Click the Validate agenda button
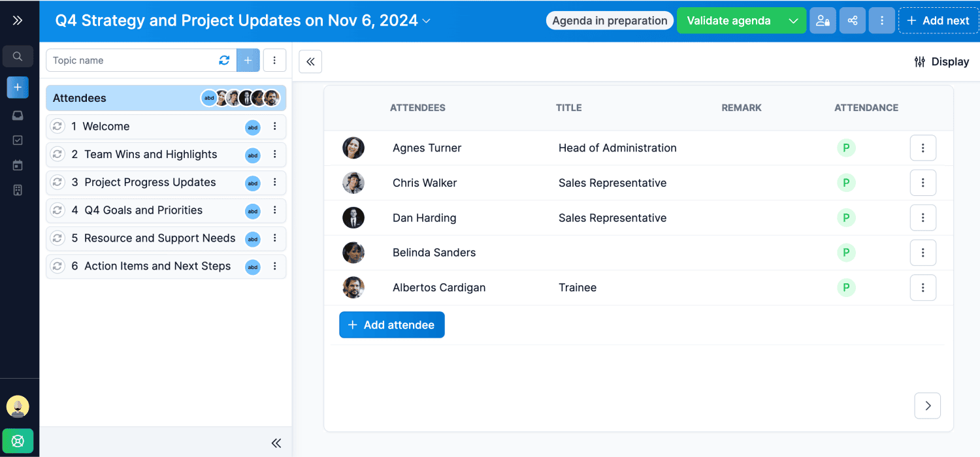The width and height of the screenshot is (980, 457). [x=728, y=21]
